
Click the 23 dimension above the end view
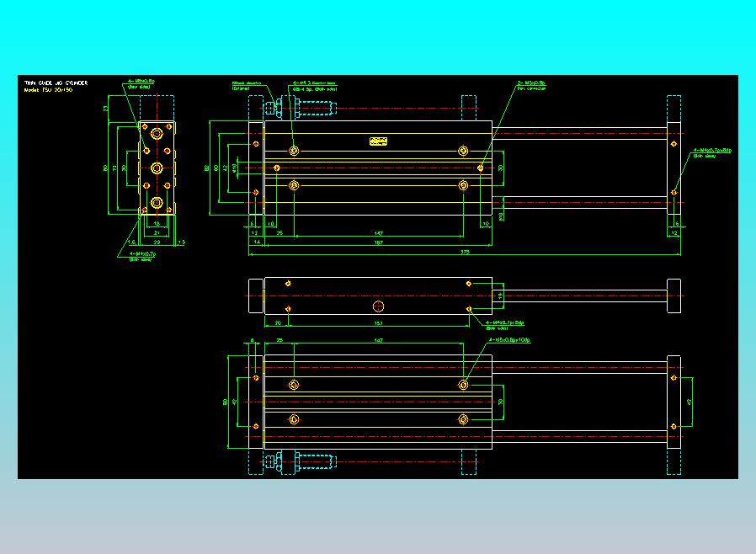pyautogui.click(x=105, y=109)
